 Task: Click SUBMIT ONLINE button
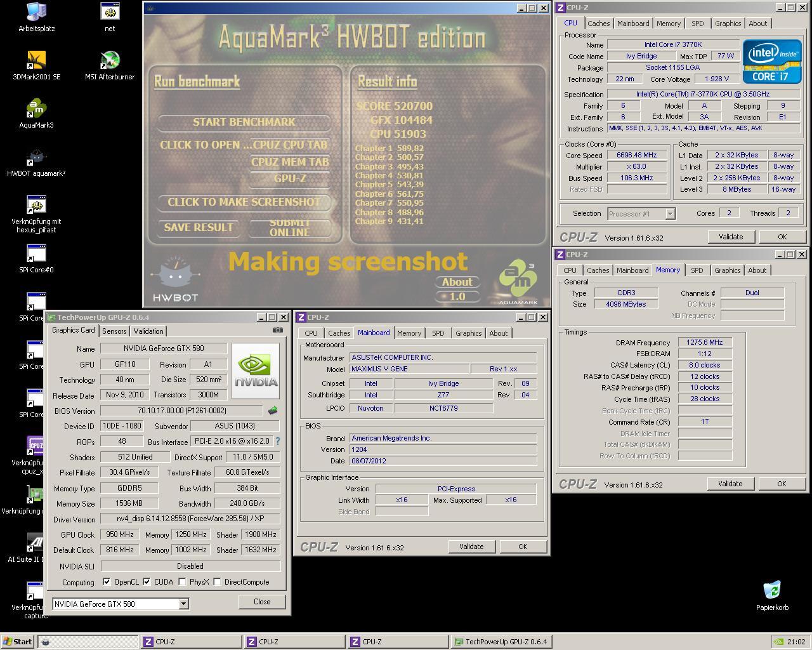tap(290, 227)
